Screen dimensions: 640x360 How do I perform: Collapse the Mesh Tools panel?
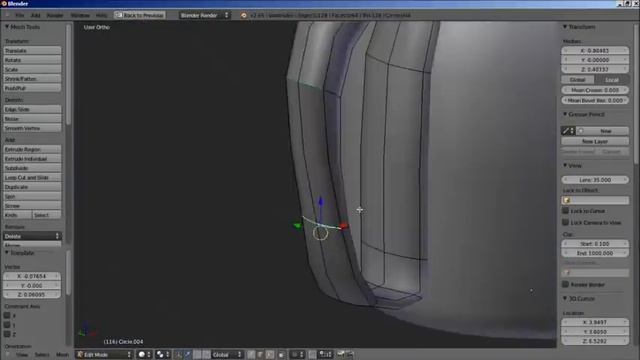7,27
